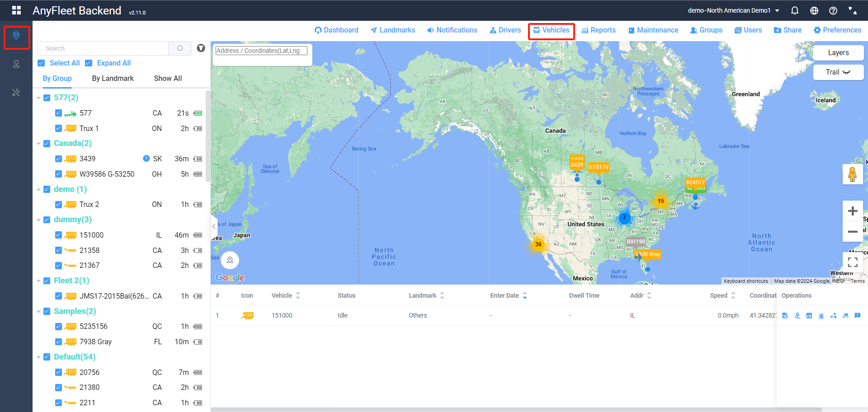The width and height of the screenshot is (868, 412).
Task: Open the Reports menu
Action: click(x=599, y=30)
